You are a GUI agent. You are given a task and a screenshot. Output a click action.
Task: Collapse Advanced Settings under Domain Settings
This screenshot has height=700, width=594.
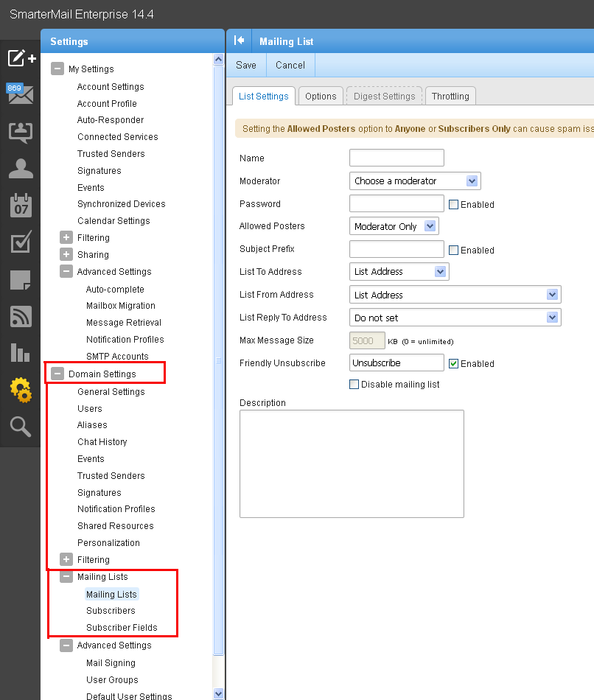click(66, 645)
